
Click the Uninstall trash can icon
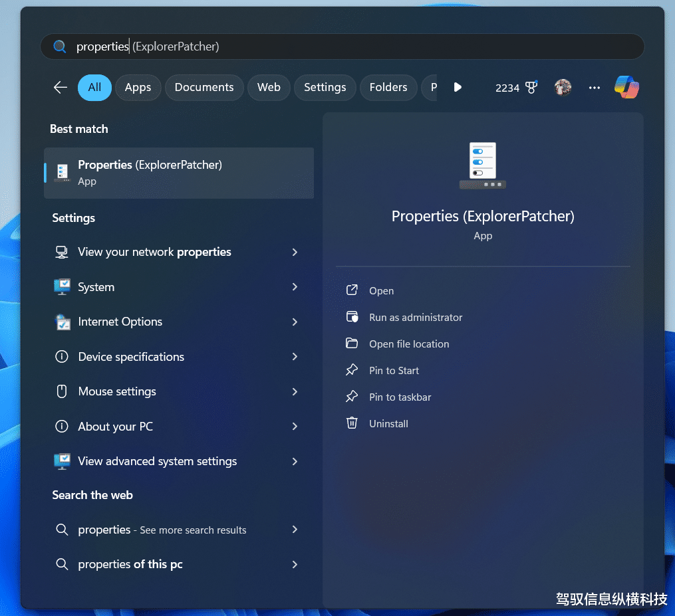coord(352,423)
